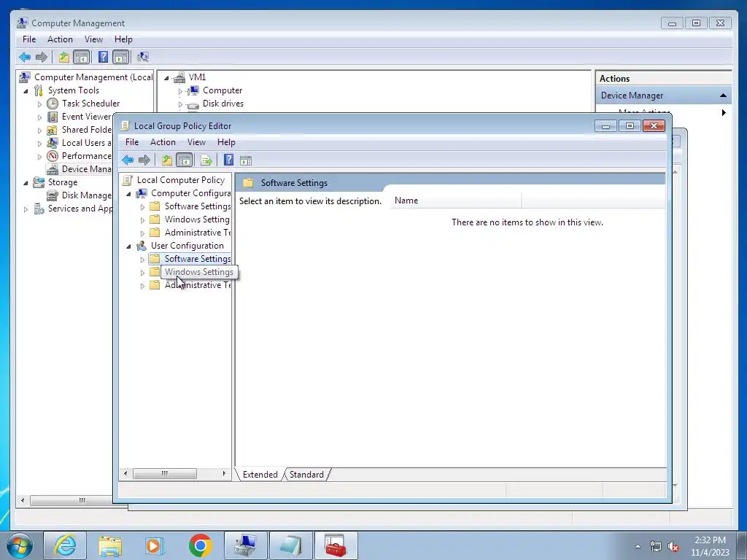Collapse System Tools node
Viewport: 747px width, 560px height.
(26, 91)
